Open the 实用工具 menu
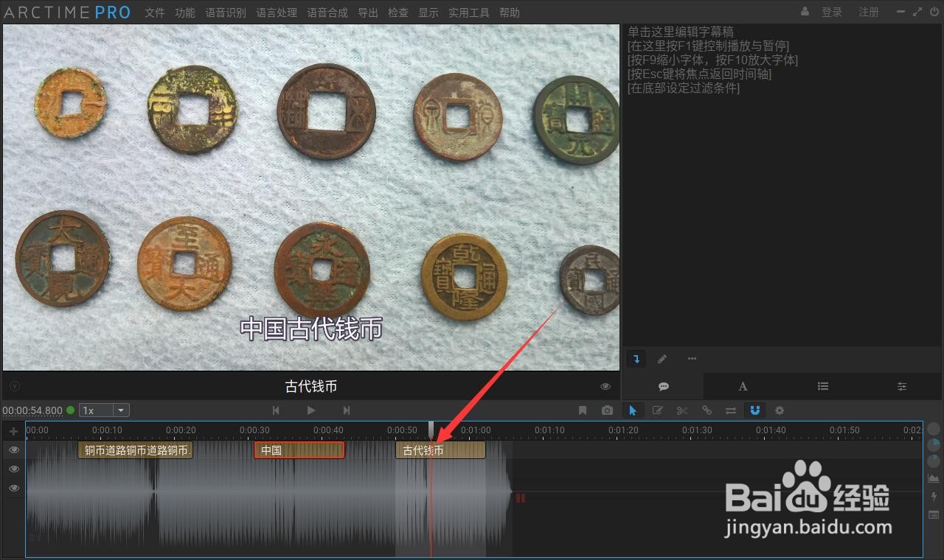This screenshot has height=560, width=944. click(x=469, y=13)
